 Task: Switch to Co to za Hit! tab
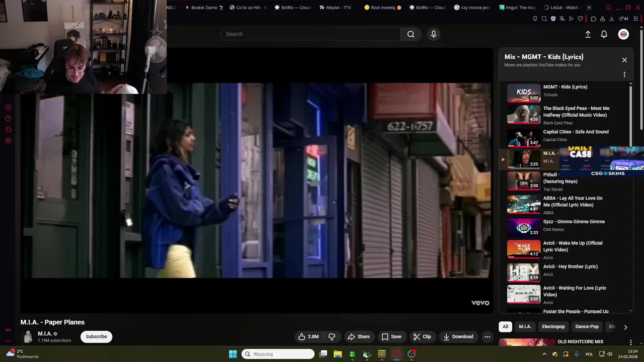click(x=248, y=8)
